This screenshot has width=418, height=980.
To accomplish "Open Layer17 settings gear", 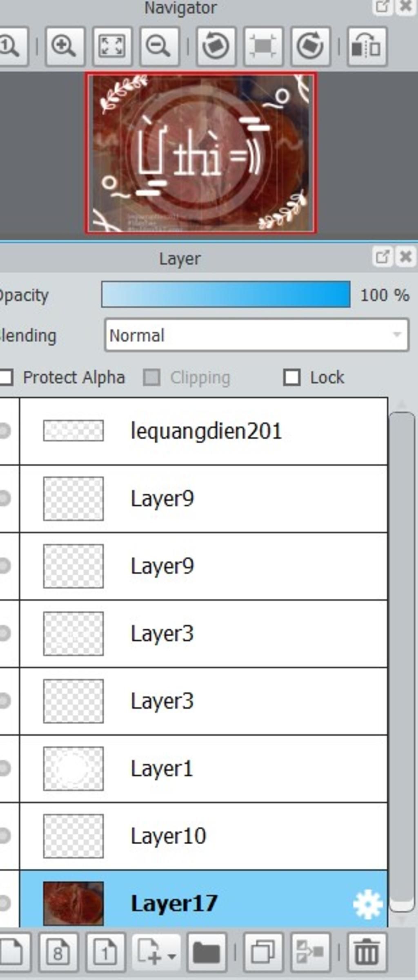I will coord(367,904).
